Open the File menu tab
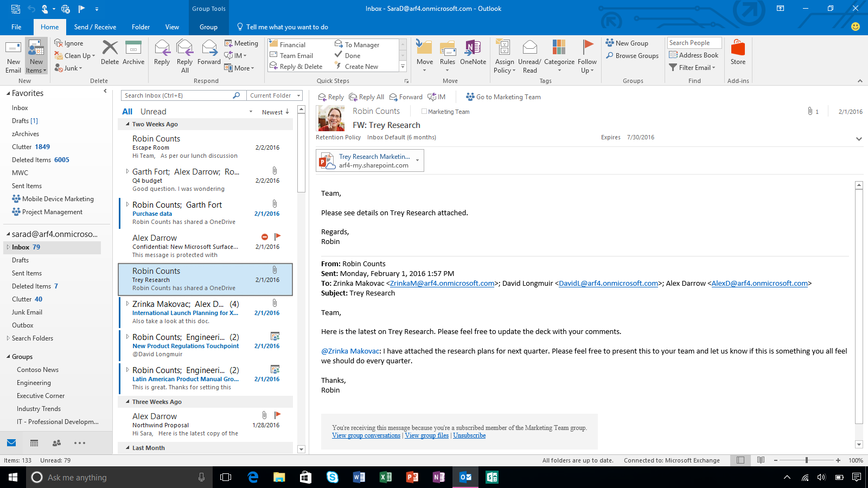 16,27
